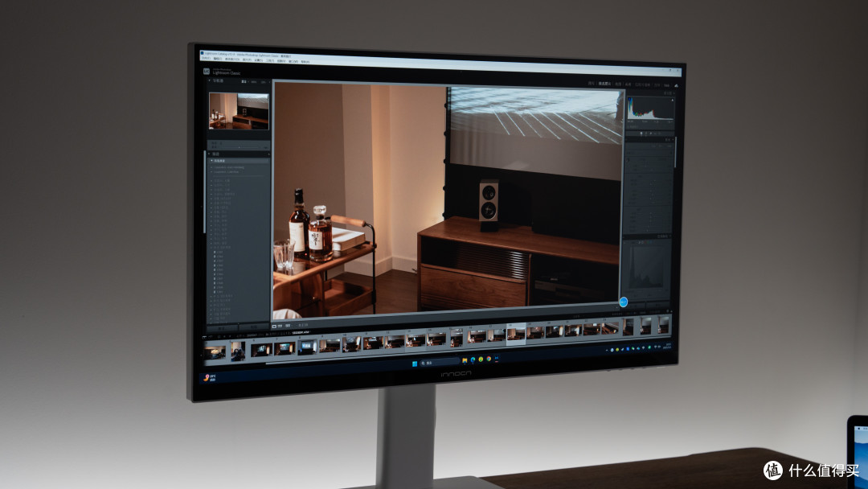Select the Healing tool

[x=650, y=134]
